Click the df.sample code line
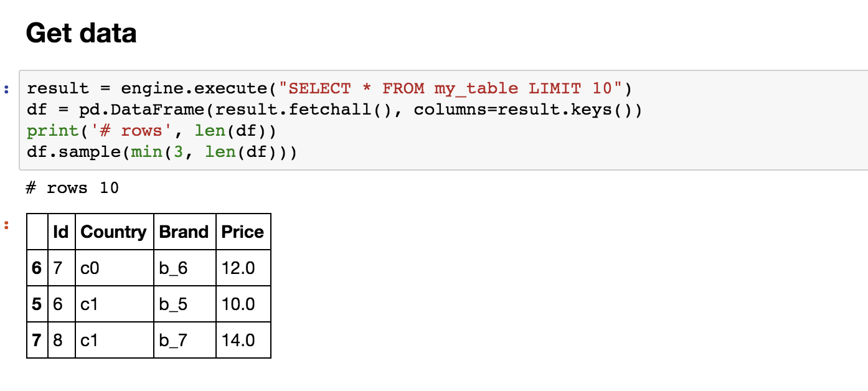This screenshot has width=868, height=391. (x=162, y=152)
